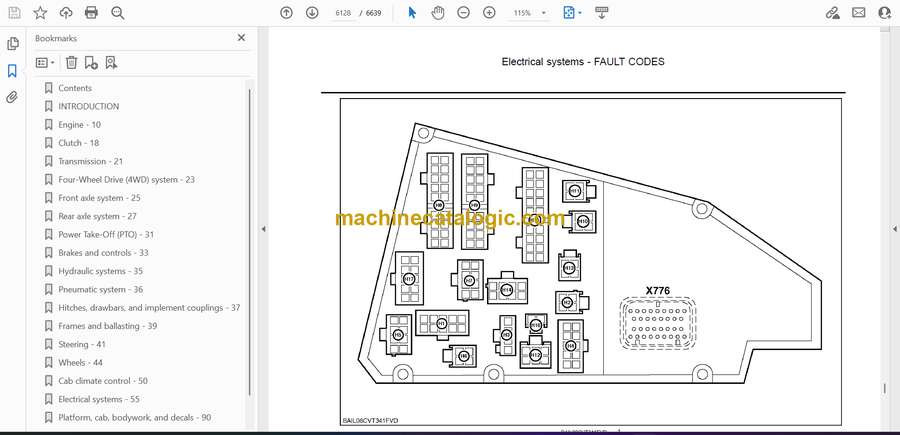This screenshot has height=435, width=900.
Task: Open the attachments paperclip panel
Action: (x=12, y=97)
